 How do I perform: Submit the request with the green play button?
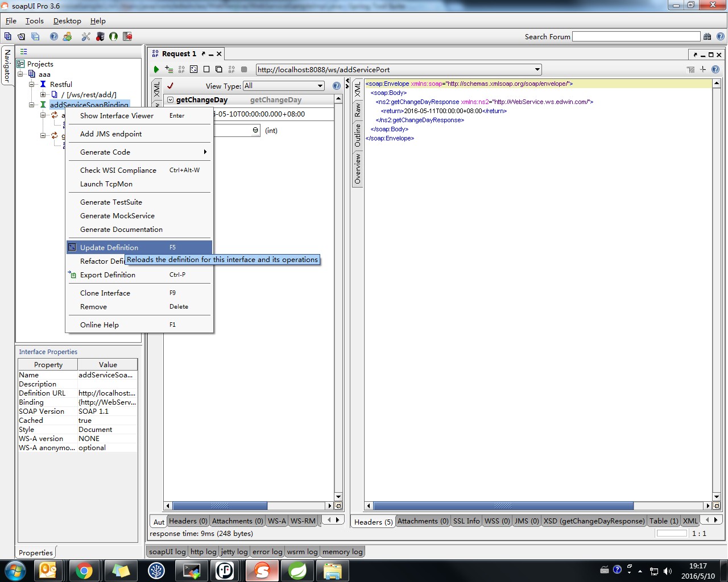156,69
